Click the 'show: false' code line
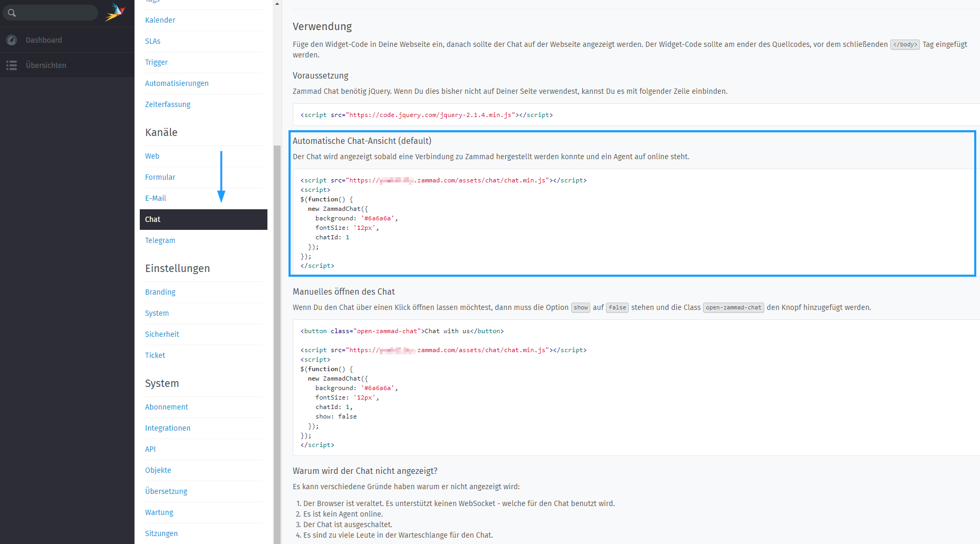 click(336, 416)
